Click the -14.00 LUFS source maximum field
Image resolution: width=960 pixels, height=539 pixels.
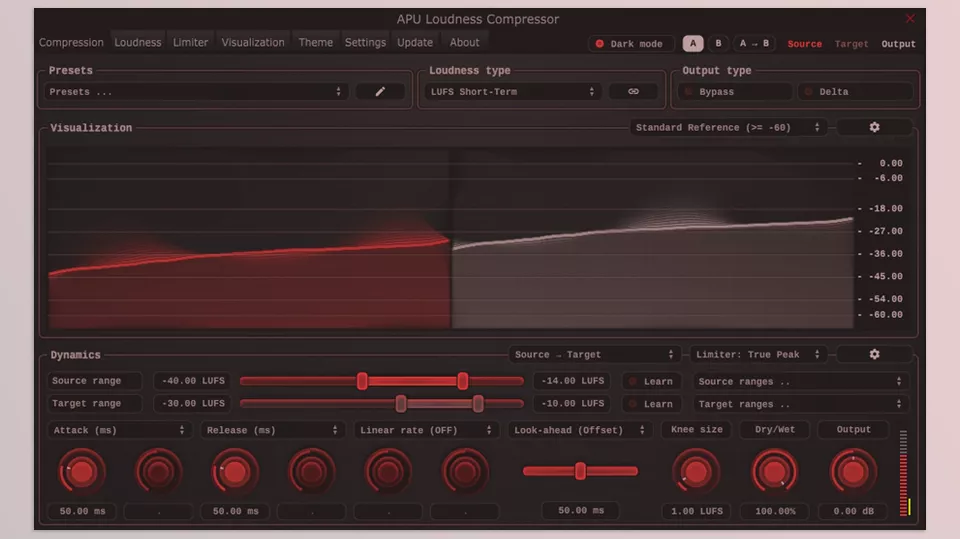[572, 381]
